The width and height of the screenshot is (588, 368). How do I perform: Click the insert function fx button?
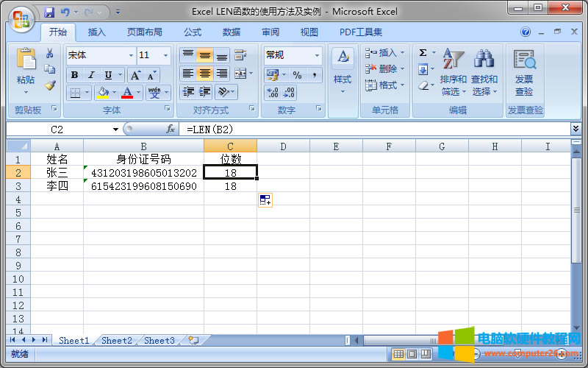click(171, 130)
